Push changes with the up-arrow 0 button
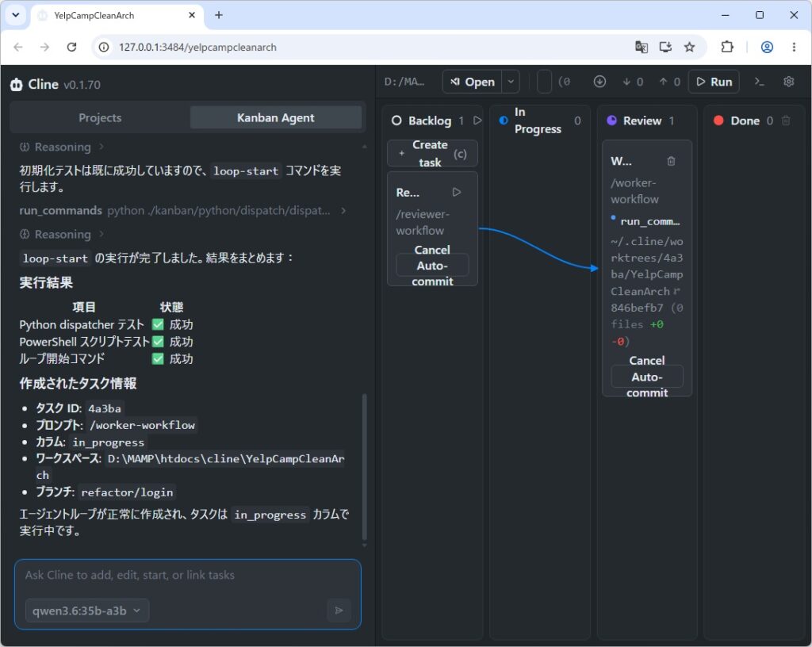The image size is (812, 647). point(669,82)
